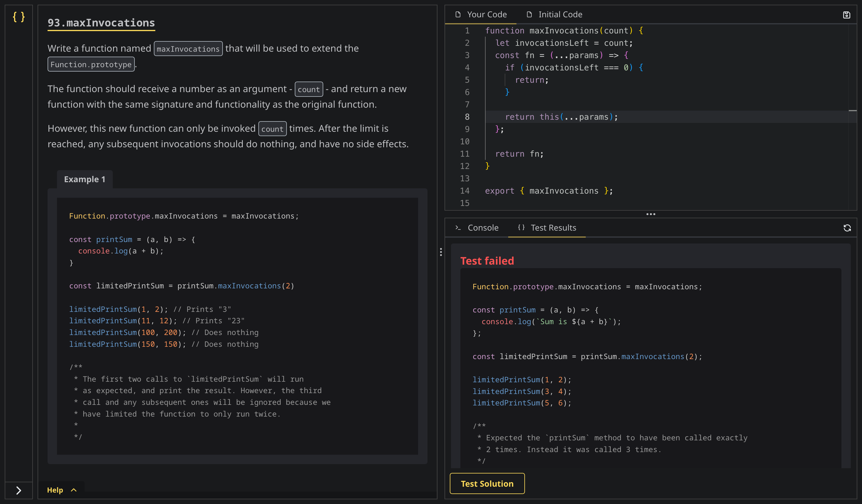Screen dimensions: 862x504
Task: Click the curly braces logo icon
Action: 18,16
